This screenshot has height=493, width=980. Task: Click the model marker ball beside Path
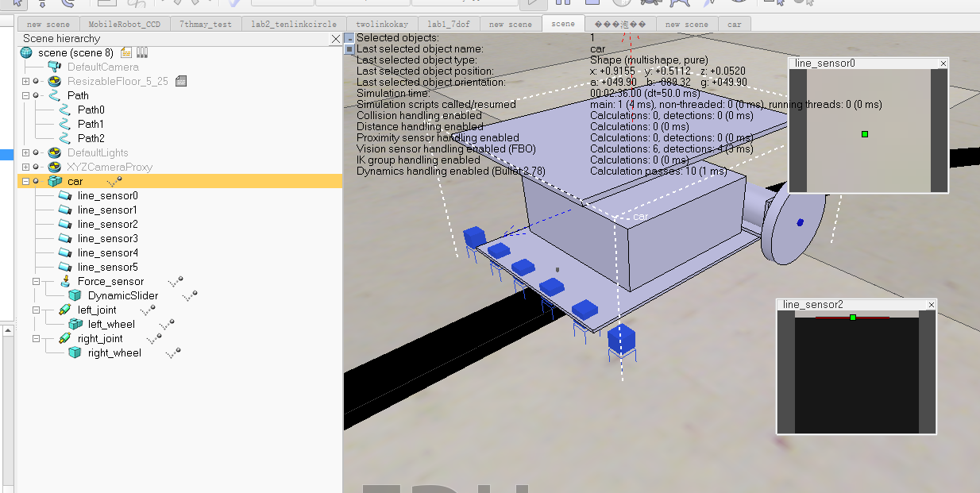36,96
